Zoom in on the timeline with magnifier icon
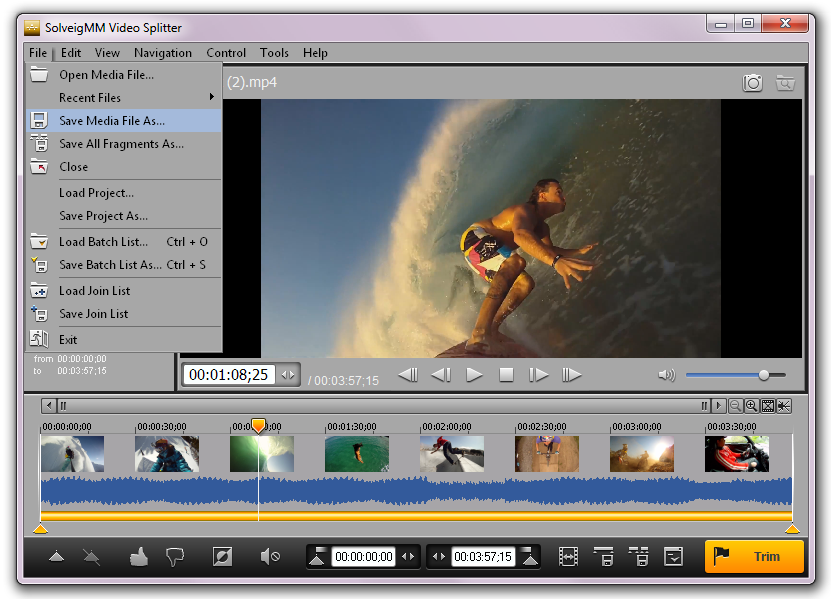This screenshot has height=599, width=831. click(750, 406)
